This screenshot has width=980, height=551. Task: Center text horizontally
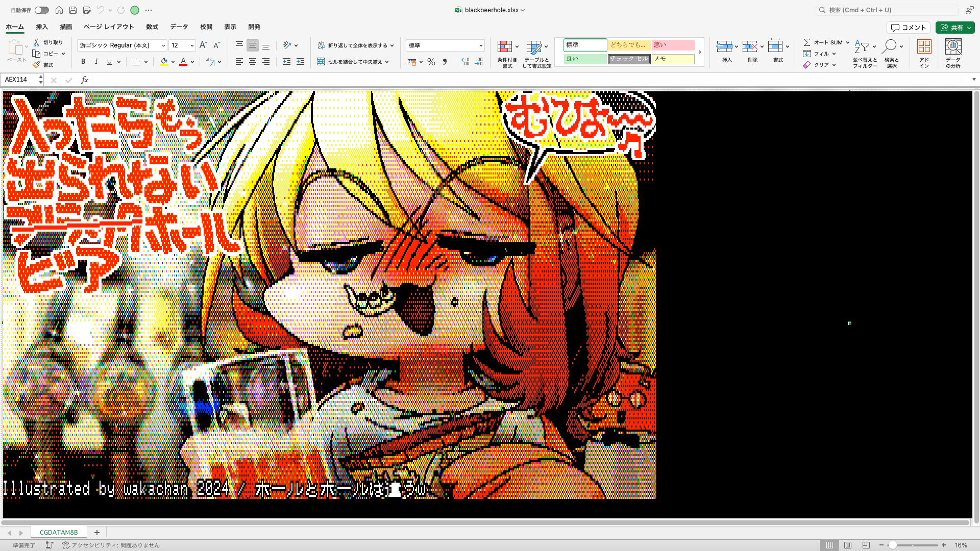(252, 62)
